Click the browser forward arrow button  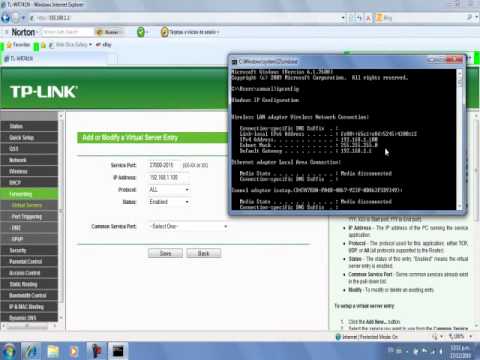pos(17,18)
